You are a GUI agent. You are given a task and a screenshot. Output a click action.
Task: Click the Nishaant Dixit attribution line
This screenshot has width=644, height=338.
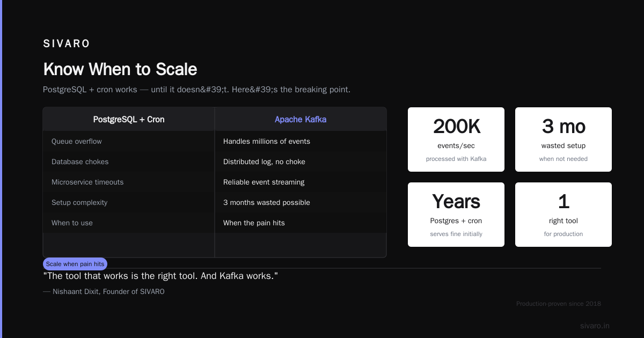pyautogui.click(x=104, y=292)
